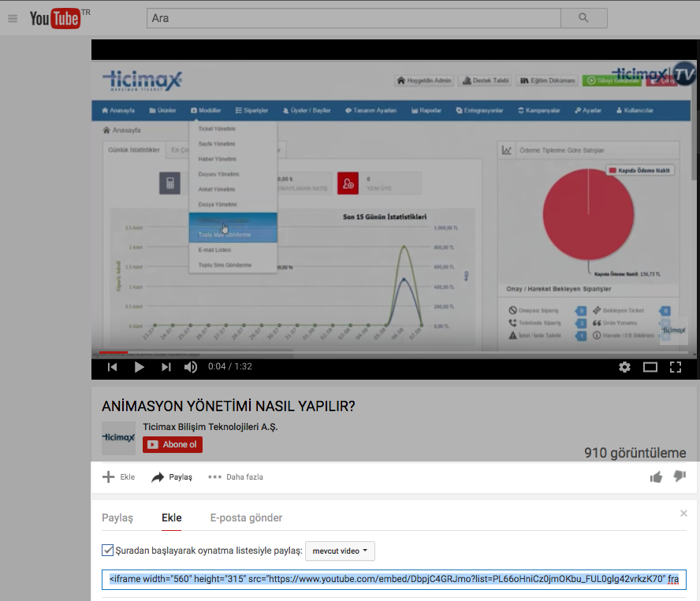Click E-mail Listesi menu entry
The width and height of the screenshot is (700, 601).
pyautogui.click(x=214, y=250)
